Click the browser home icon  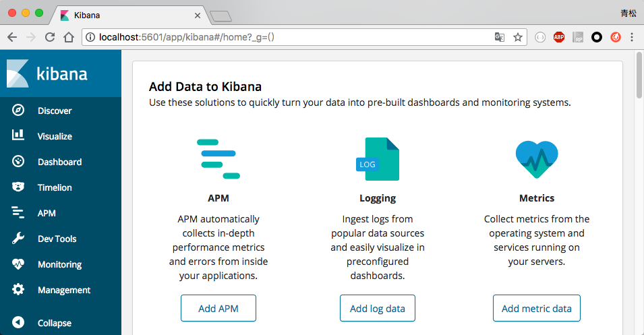69,37
